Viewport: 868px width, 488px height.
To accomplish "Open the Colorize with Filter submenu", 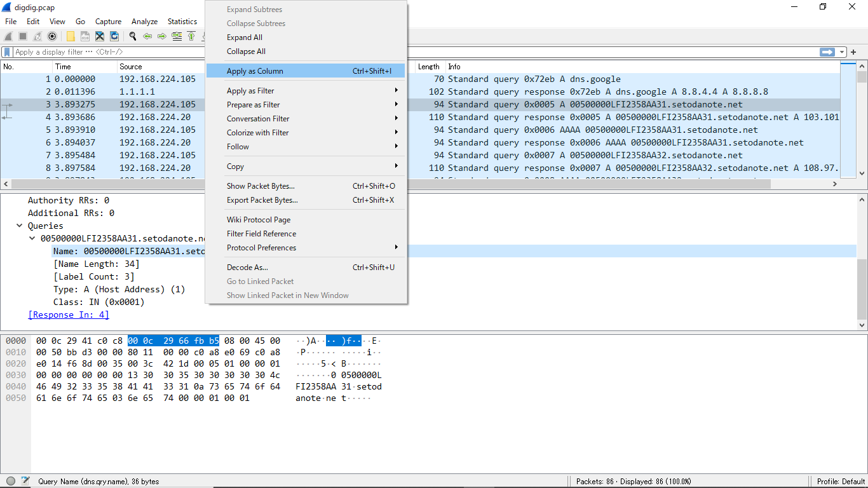I will [x=306, y=133].
